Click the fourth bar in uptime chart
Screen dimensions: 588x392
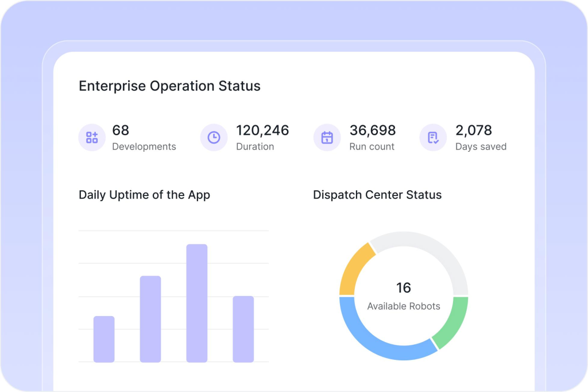tap(243, 329)
